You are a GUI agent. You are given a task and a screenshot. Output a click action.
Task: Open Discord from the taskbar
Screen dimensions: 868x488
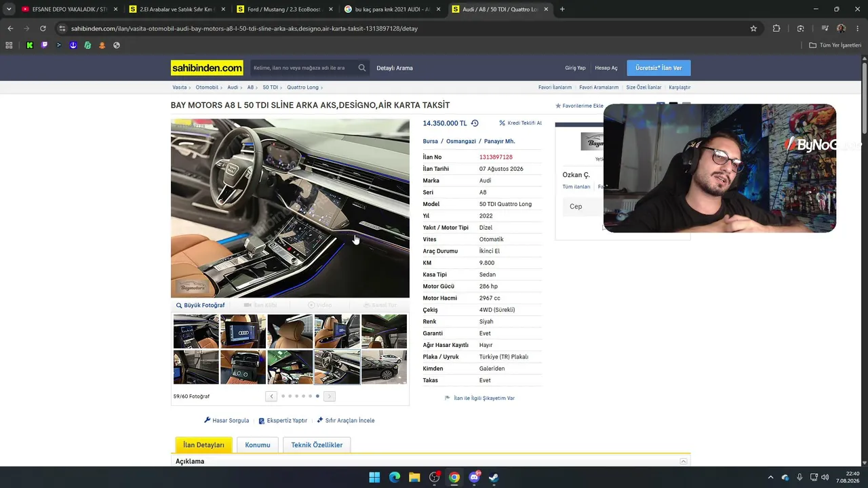[x=474, y=477]
